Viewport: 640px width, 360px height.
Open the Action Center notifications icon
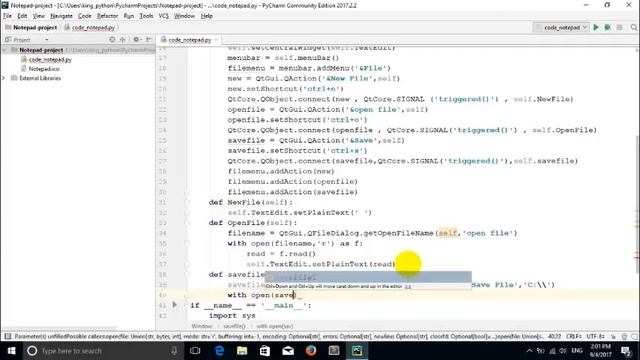tap(626, 351)
